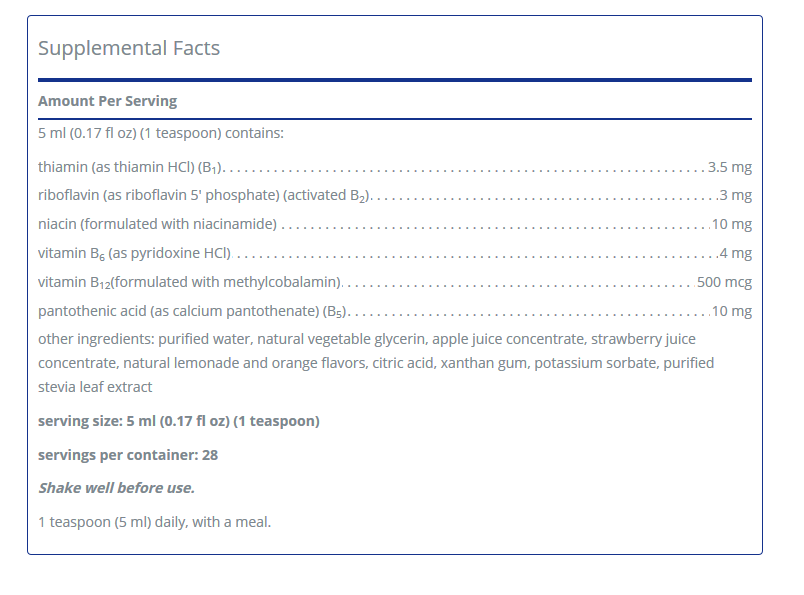Viewport: 804px width, 595px height.
Task: Click the 500 mcg amount
Action: 724,283
